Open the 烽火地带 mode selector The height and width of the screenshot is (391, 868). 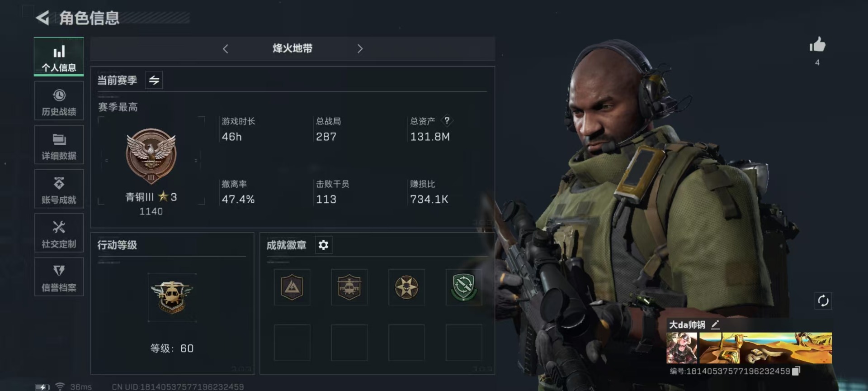tap(292, 48)
